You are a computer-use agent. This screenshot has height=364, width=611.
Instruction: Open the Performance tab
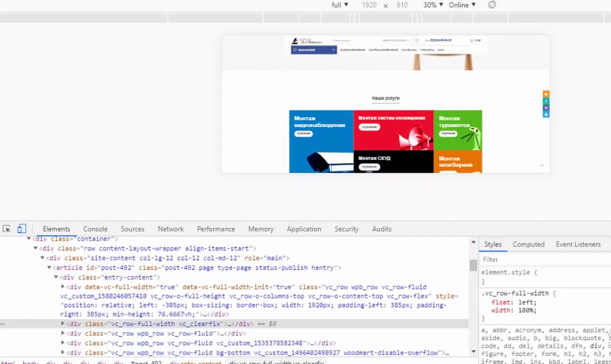pos(216,229)
